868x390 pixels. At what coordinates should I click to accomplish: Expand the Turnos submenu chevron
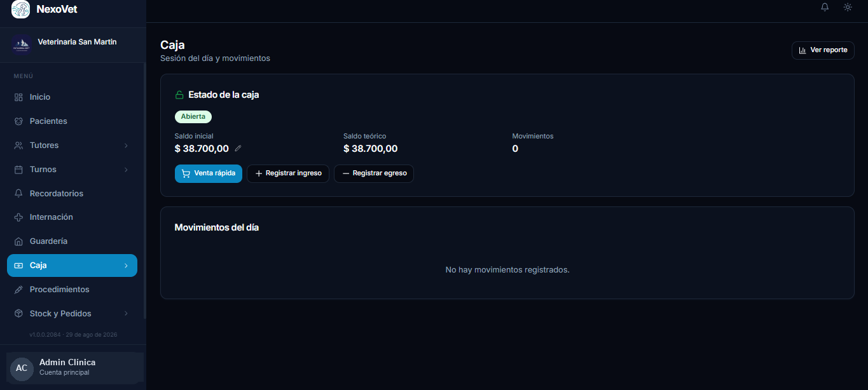click(x=126, y=170)
